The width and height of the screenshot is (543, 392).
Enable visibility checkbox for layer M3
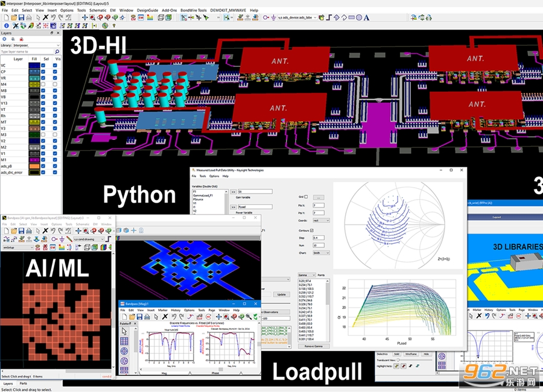(55, 134)
